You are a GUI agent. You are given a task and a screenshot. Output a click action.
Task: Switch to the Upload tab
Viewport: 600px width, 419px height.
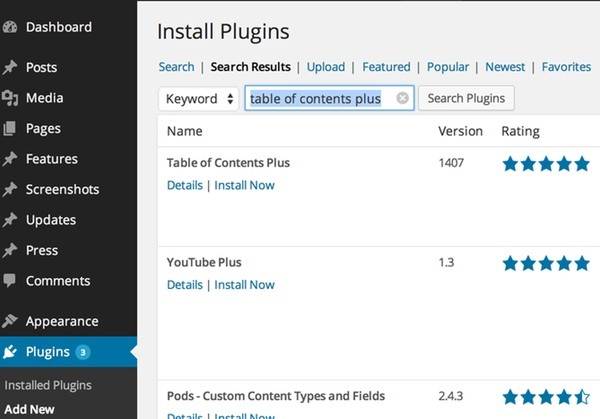(x=326, y=67)
